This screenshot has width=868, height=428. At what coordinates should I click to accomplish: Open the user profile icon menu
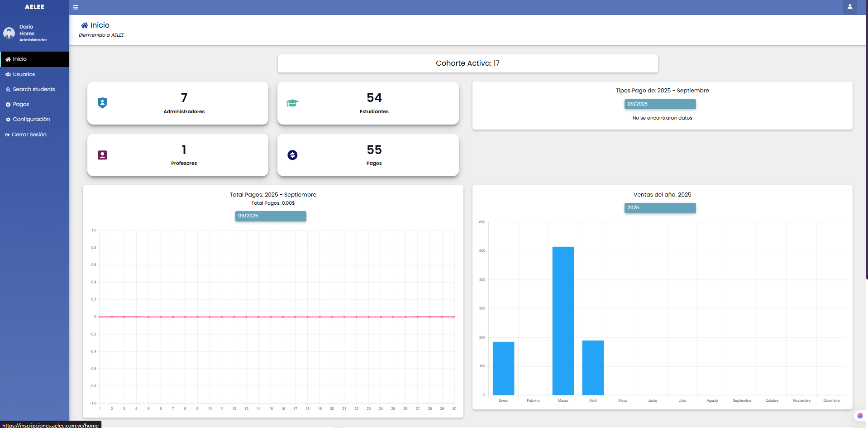point(849,7)
